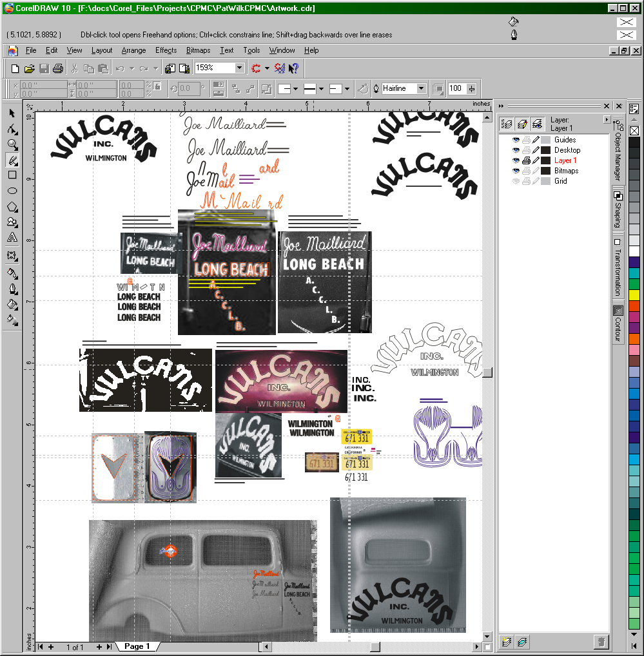This screenshot has width=644, height=656.
Task: Pick the white swatch in color palette
Action: [x=634, y=251]
